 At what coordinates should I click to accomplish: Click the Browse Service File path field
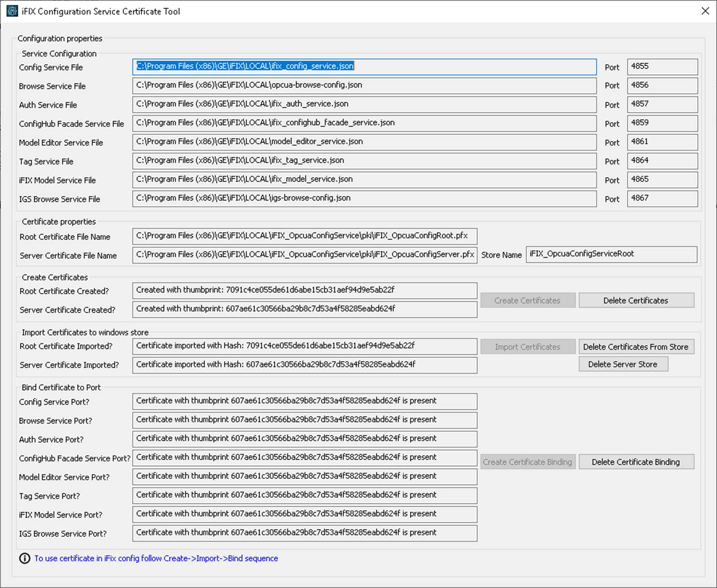(x=364, y=85)
